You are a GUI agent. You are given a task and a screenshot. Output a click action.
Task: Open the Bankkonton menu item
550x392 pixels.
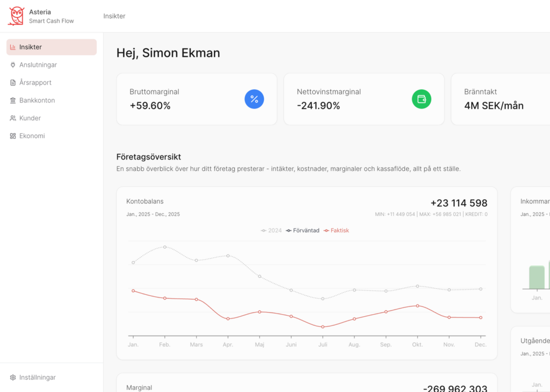(52, 100)
